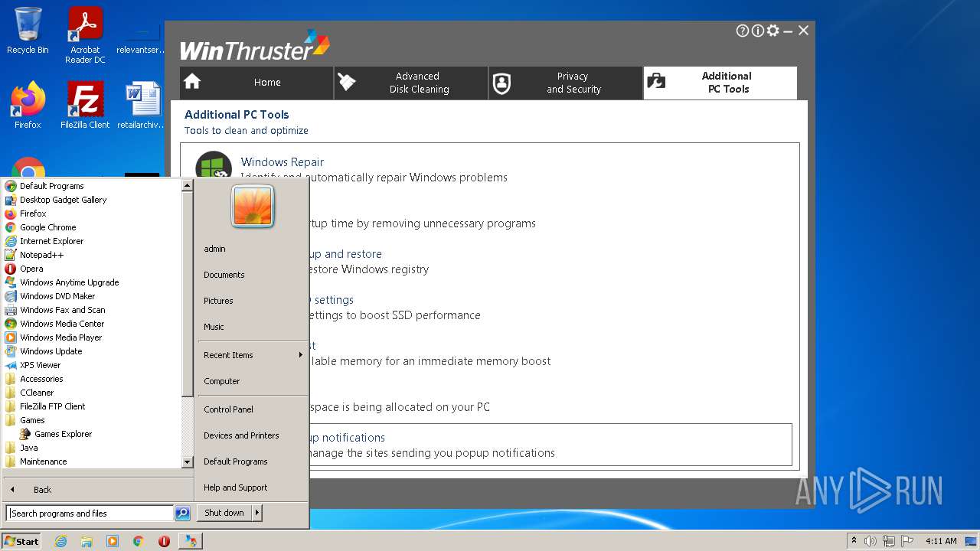
Task: Open Shut down options arrow
Action: click(x=257, y=513)
